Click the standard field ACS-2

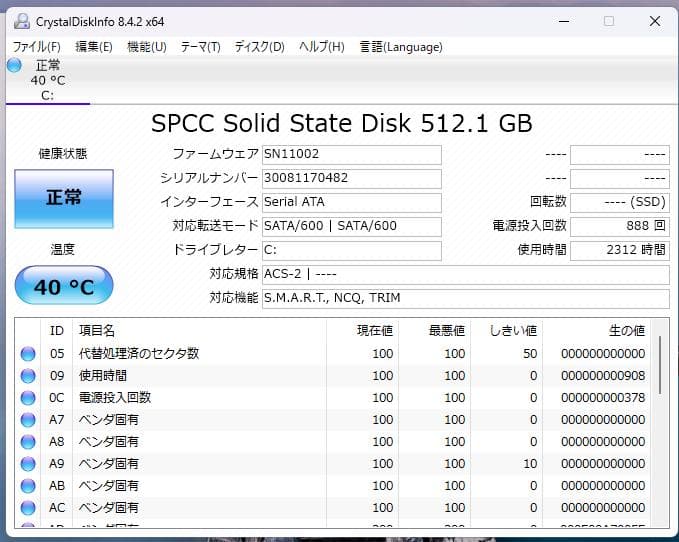(x=466, y=274)
